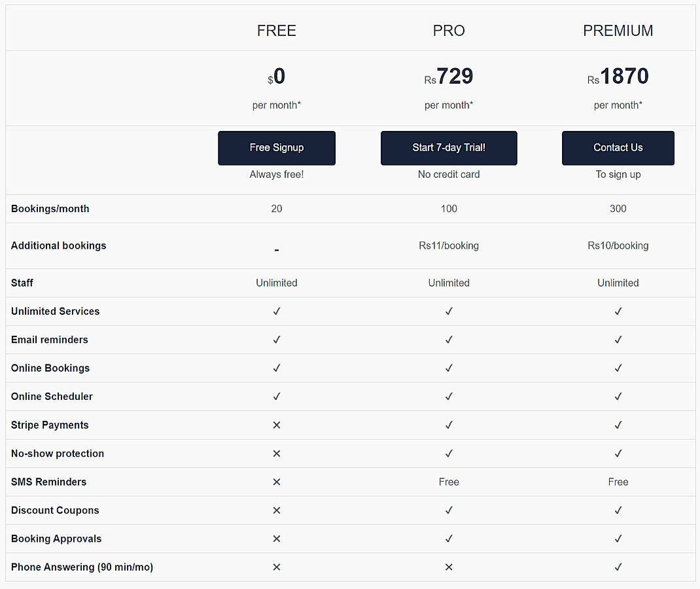
Task: Click the Free plan dash for Additional bookings
Action: (276, 251)
